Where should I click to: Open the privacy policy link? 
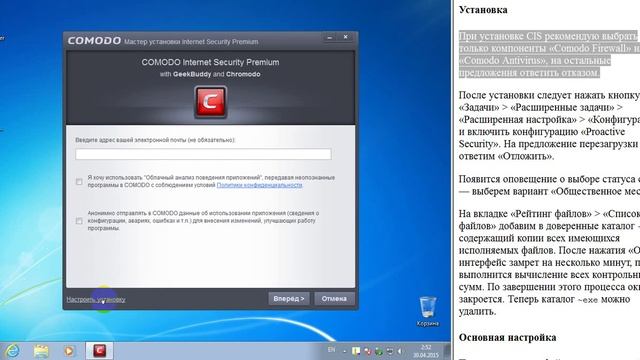[260, 185]
